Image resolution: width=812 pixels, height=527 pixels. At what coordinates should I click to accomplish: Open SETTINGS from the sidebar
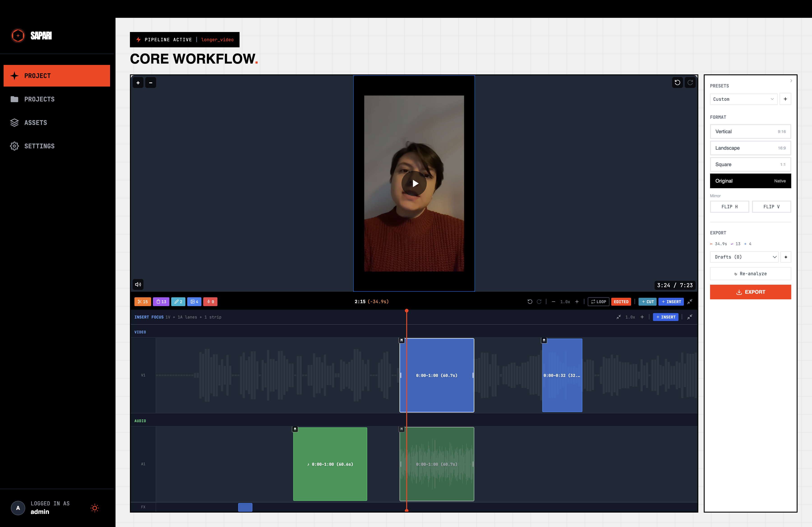(x=39, y=146)
